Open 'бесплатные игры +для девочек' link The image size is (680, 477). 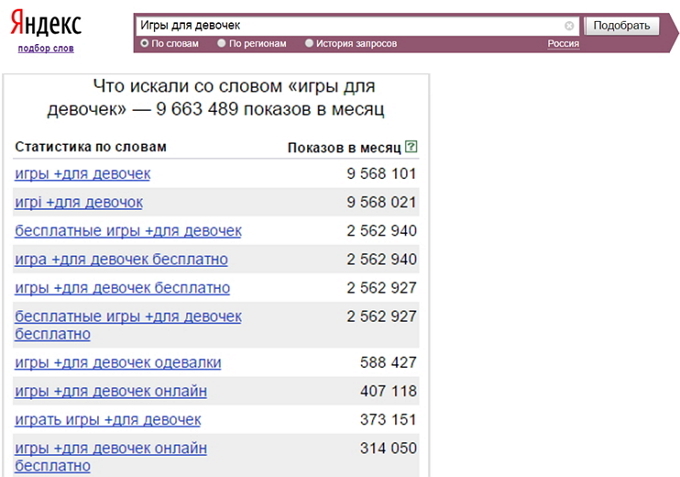click(x=128, y=231)
